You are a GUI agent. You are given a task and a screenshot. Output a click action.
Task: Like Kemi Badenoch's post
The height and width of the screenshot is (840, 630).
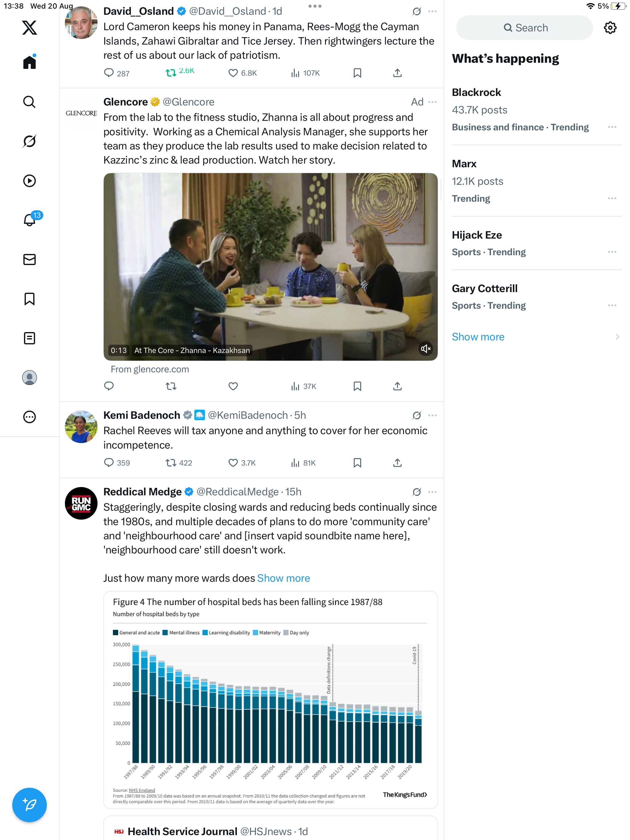tap(233, 462)
